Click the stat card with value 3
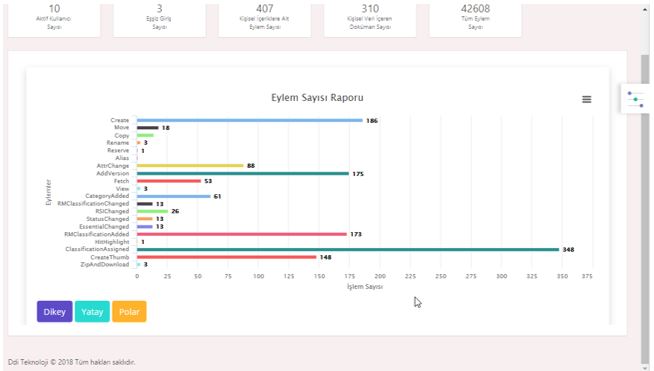Screen dimensions: 654x371 pyautogui.click(x=159, y=19)
